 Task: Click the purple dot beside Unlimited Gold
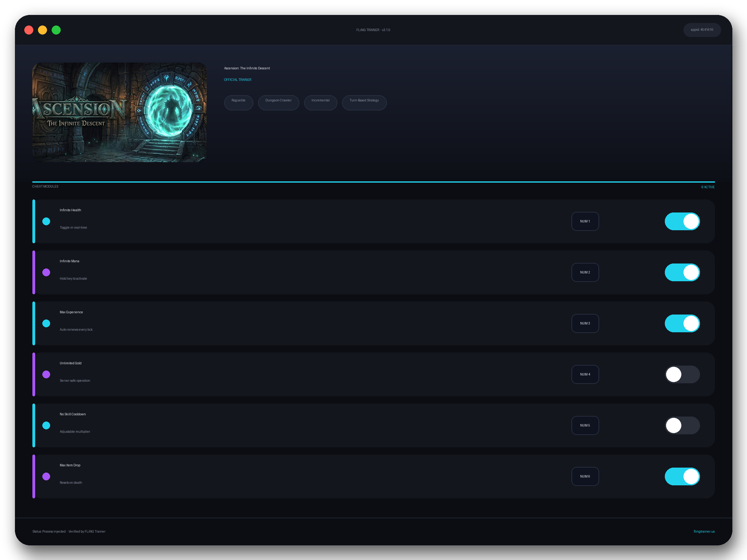(46, 374)
